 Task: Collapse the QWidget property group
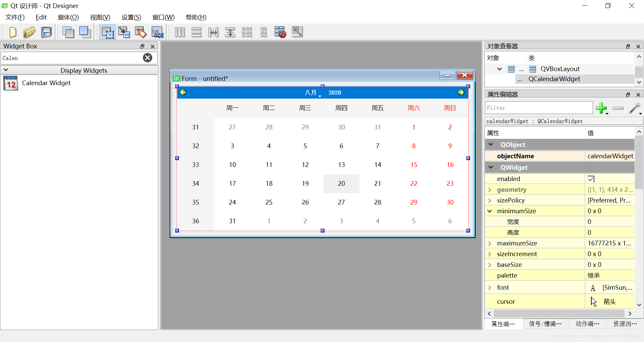(x=491, y=167)
